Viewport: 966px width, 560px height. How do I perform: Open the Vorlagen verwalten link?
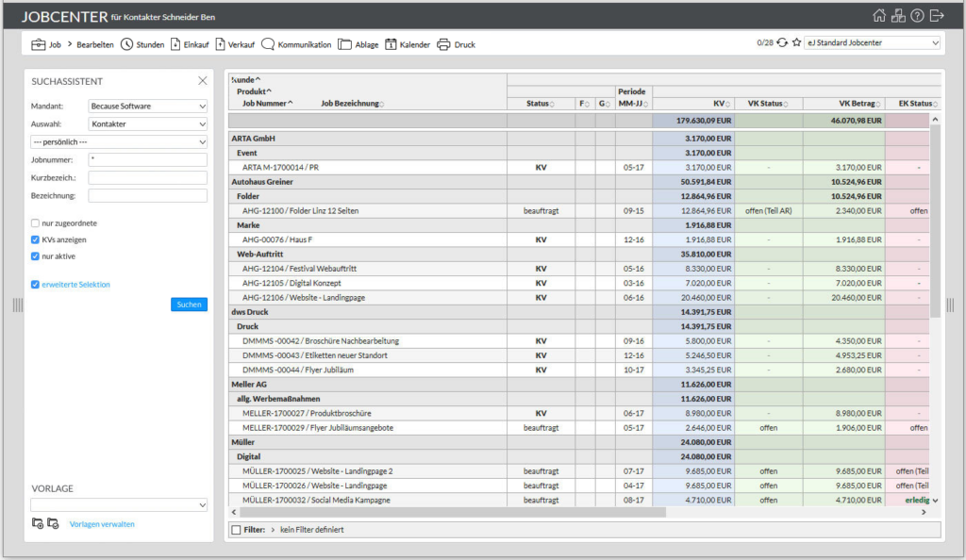point(102,524)
